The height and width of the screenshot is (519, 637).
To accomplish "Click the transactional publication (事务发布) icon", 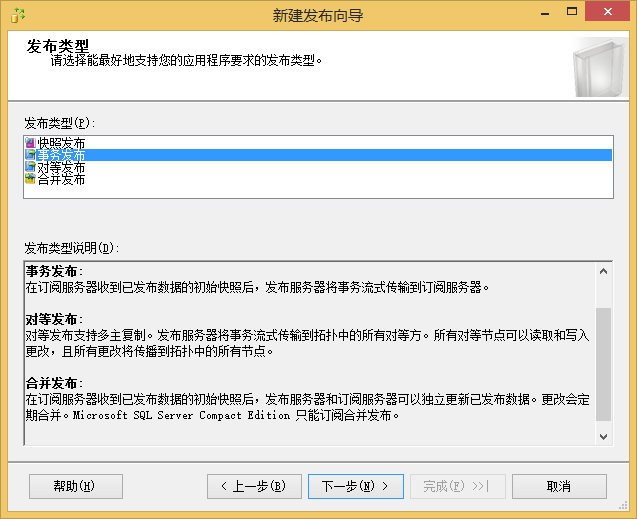I will coord(30,154).
